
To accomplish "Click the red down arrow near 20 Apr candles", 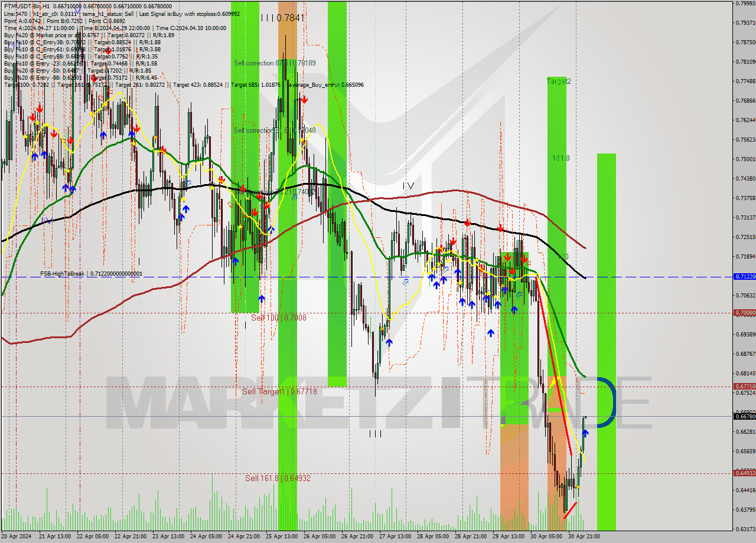I will [x=32, y=117].
